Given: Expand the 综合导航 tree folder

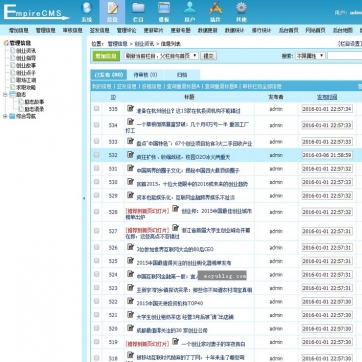Looking at the screenshot, I should (x=5, y=116).
